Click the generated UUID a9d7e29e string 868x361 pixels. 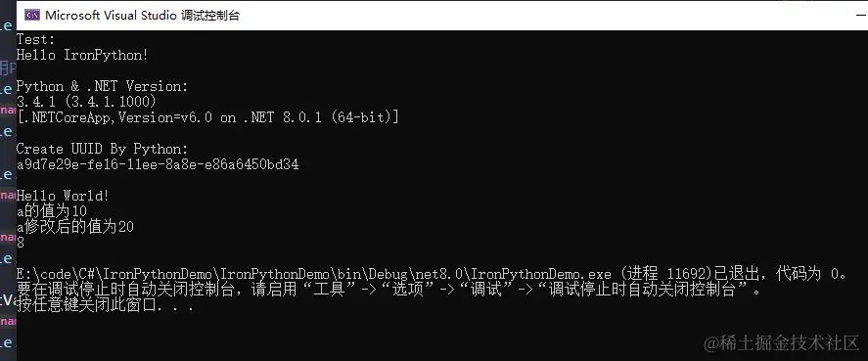(158, 164)
